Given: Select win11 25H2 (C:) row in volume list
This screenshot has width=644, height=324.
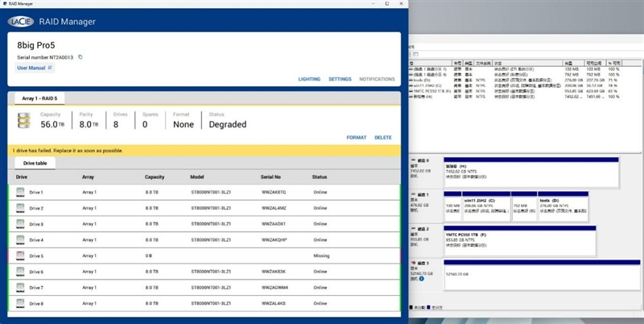Looking at the screenshot, I should (514, 85).
